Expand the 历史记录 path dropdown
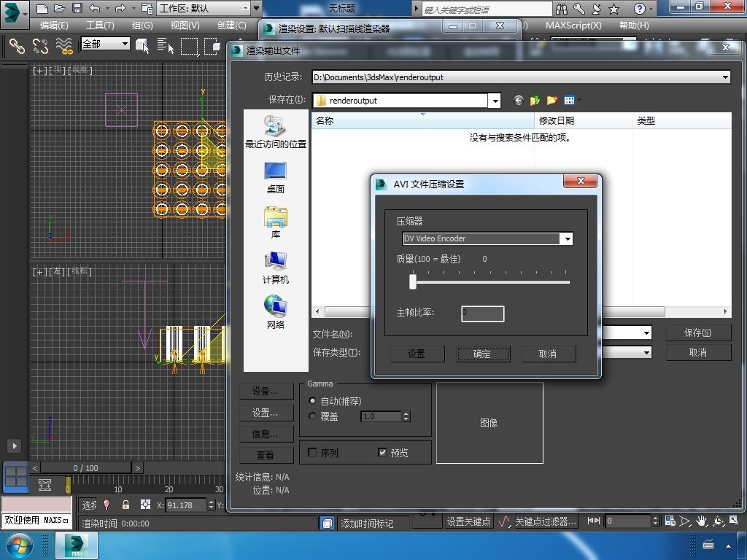The image size is (747, 560). [725, 77]
